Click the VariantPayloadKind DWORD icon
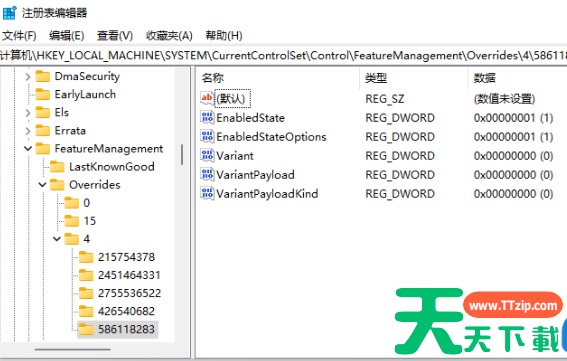This screenshot has height=361, width=567. pos(207,193)
